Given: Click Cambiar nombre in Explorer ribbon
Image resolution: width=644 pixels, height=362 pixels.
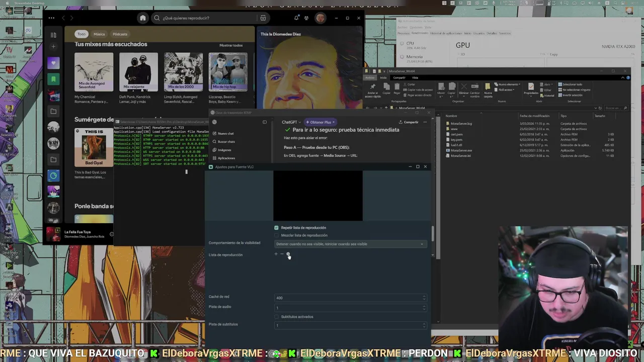Looking at the screenshot, I should coord(475,89).
